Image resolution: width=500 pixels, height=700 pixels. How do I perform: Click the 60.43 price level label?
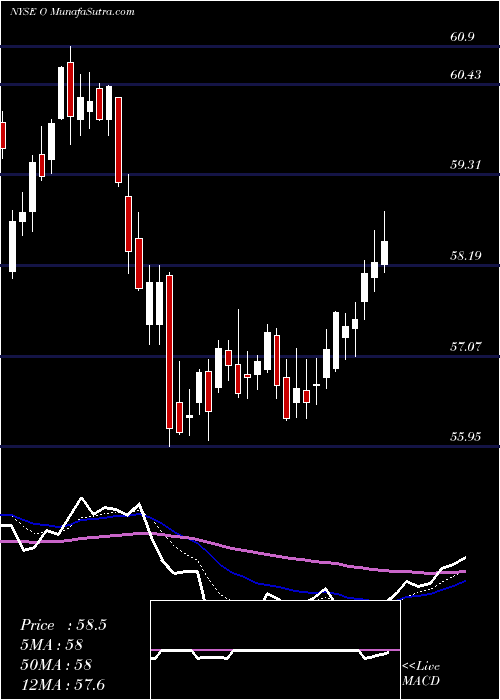point(466,75)
